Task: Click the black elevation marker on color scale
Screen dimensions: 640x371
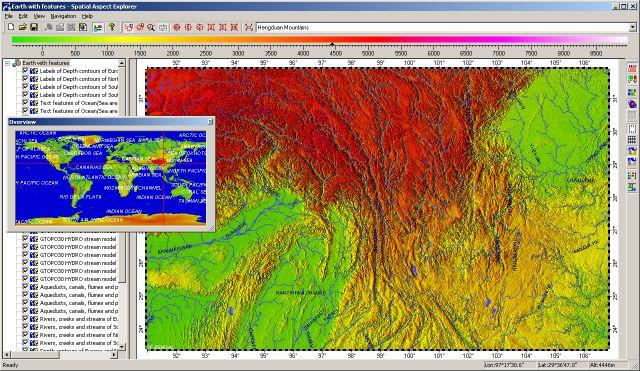Action: (x=332, y=44)
